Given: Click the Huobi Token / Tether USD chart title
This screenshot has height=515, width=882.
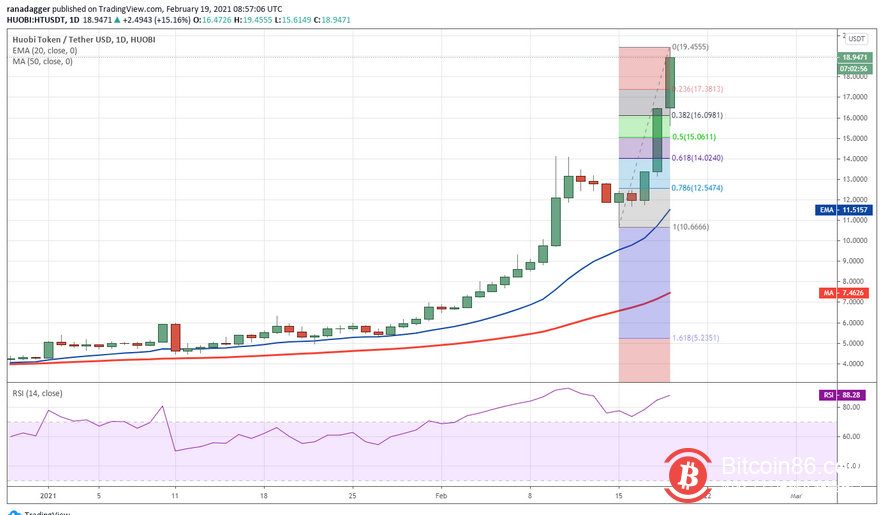Looking at the screenshot, I should (x=84, y=39).
